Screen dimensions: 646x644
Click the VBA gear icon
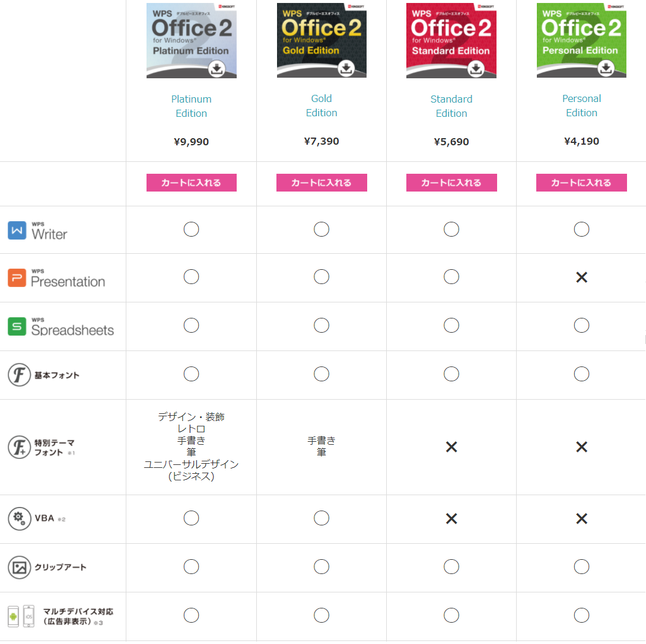[20, 519]
